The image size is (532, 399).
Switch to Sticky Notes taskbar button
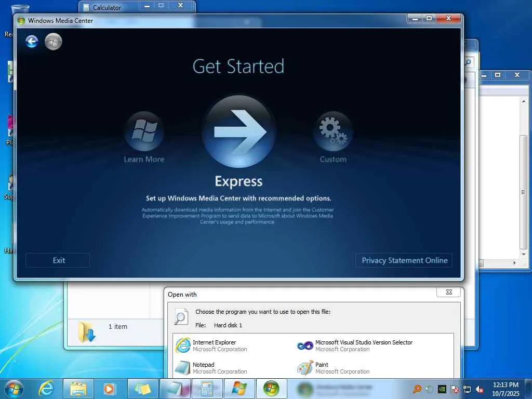tap(142, 389)
